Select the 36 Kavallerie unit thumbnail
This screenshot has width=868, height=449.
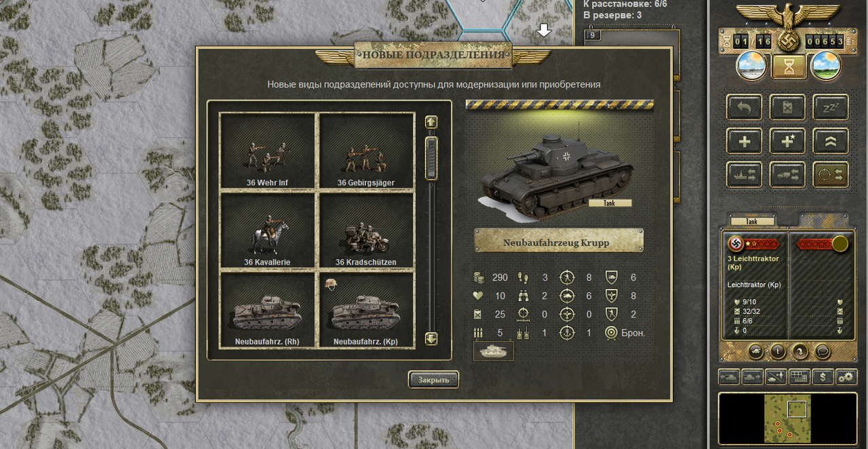coord(269,231)
